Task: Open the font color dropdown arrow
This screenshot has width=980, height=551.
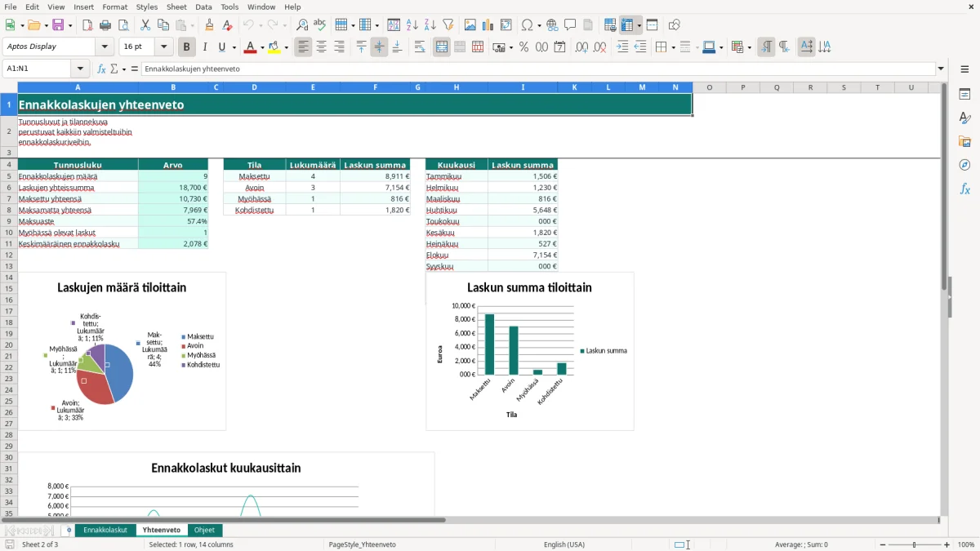Action: [261, 47]
